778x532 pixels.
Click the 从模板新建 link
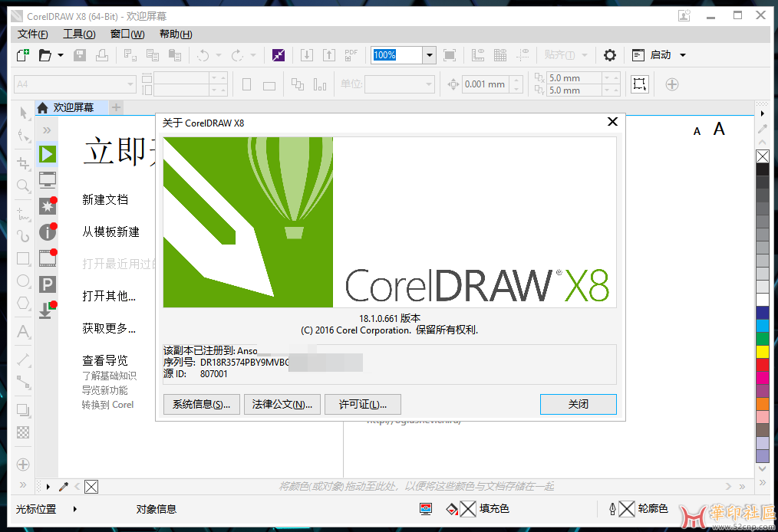pyautogui.click(x=110, y=232)
